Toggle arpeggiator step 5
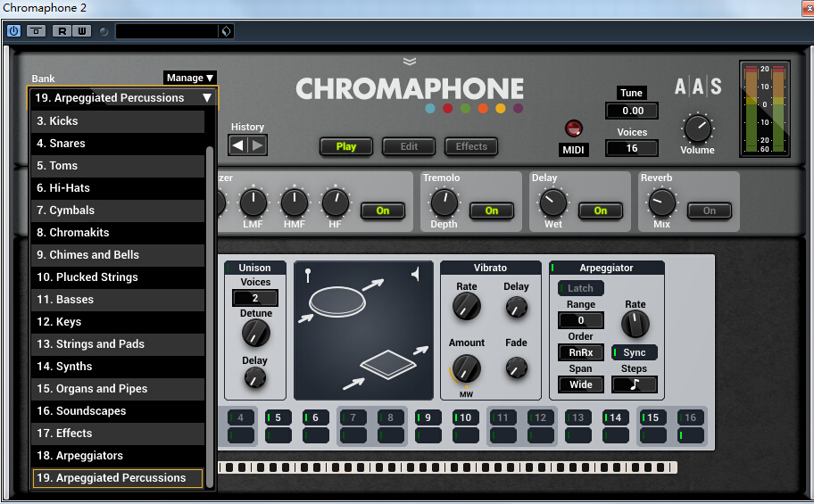Viewport: 814px width, 504px height. pos(278,417)
